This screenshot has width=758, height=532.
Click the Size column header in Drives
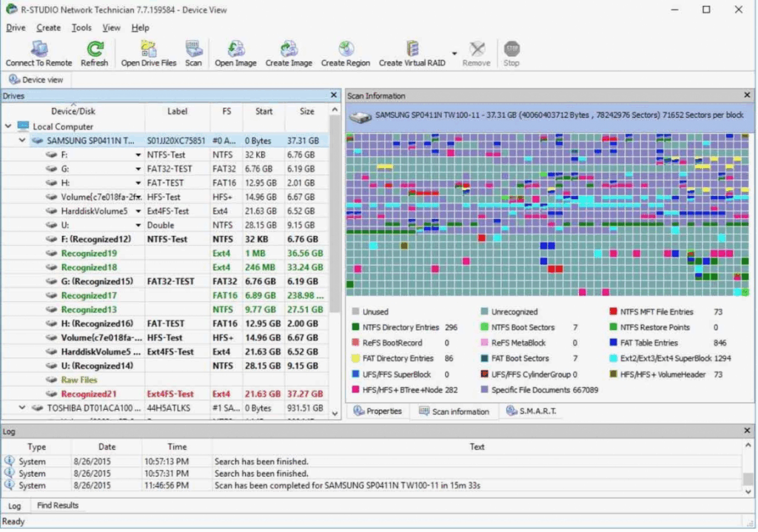click(x=307, y=112)
